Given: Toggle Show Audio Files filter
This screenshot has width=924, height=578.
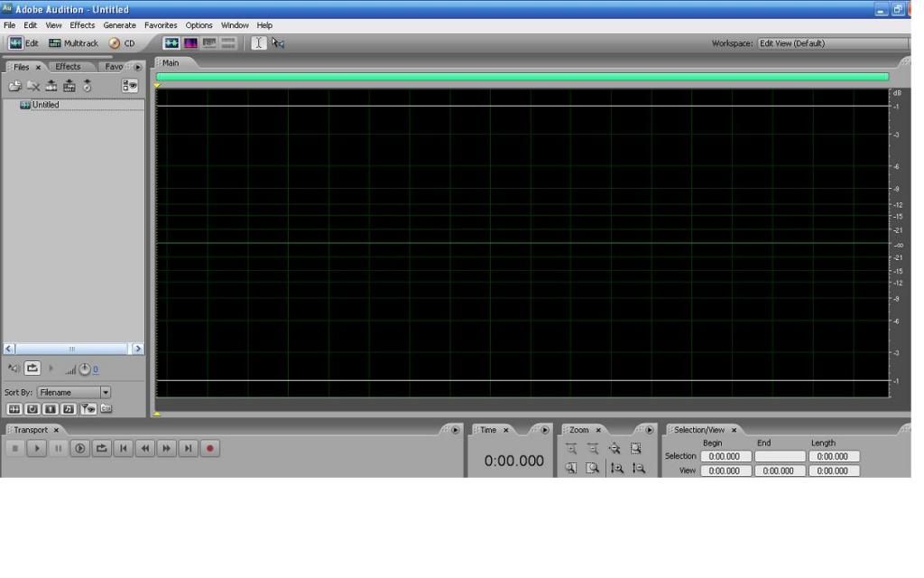Looking at the screenshot, I should tap(14, 409).
